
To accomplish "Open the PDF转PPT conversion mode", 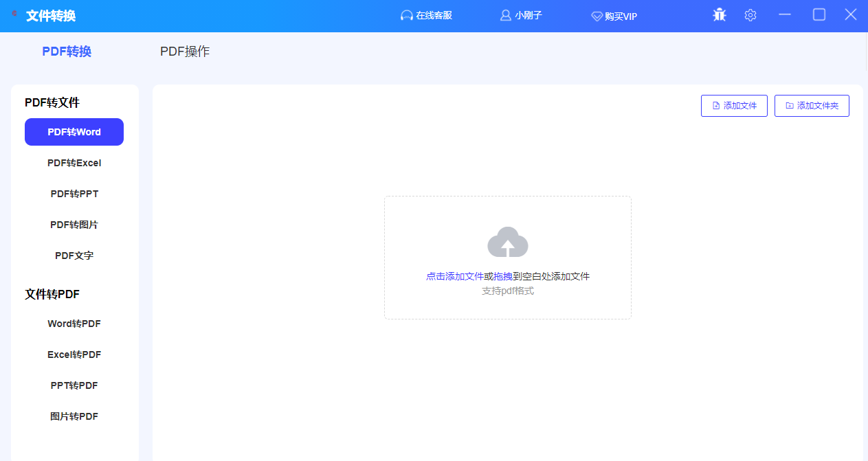I will click(x=74, y=194).
